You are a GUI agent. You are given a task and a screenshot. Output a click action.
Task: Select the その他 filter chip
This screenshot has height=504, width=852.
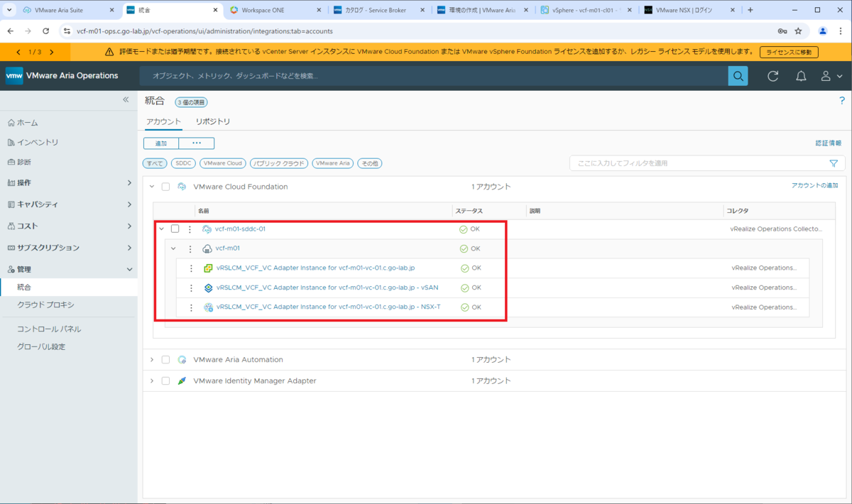tap(369, 163)
